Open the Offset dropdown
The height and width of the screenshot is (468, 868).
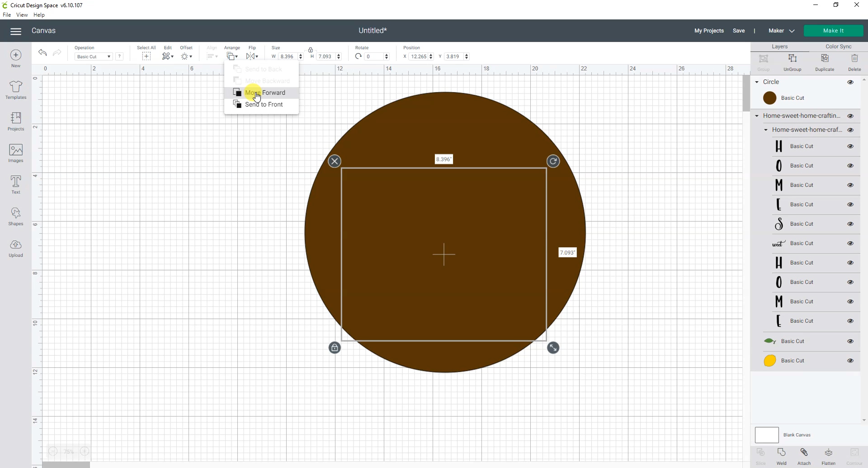pos(186,56)
